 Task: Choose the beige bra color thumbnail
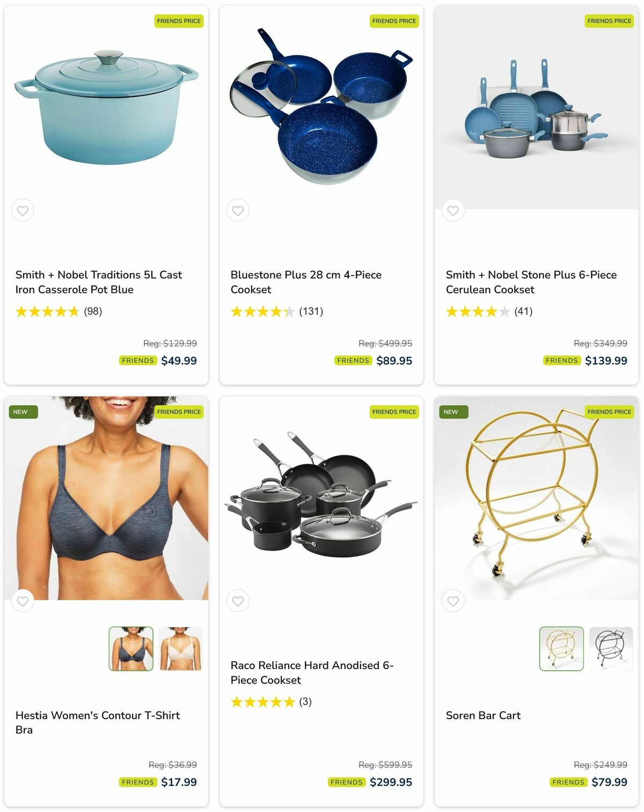[181, 649]
